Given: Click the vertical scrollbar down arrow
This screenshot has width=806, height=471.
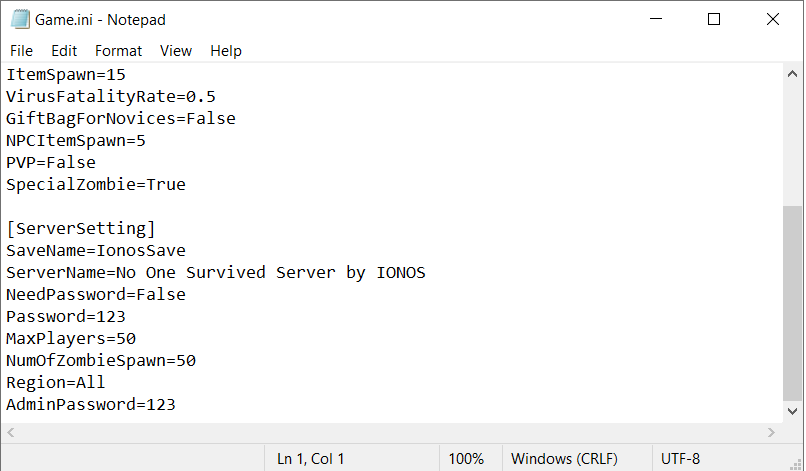Looking at the screenshot, I should 792,411.
